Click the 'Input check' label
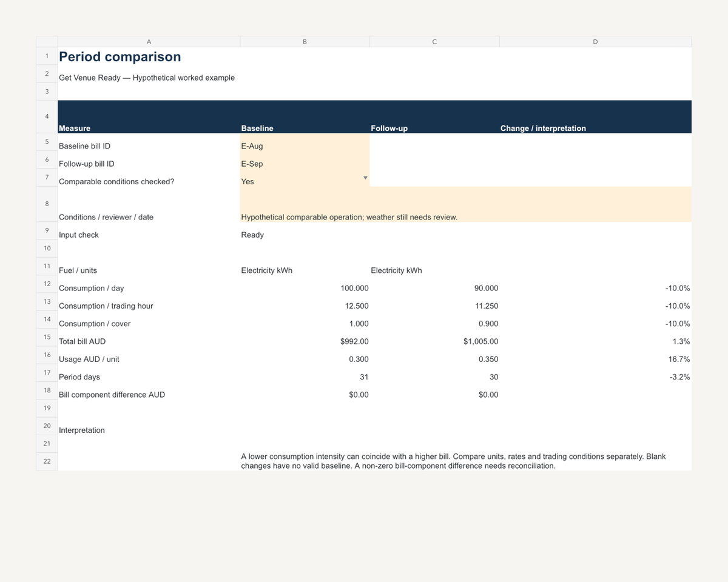728x582 pixels. tap(79, 235)
